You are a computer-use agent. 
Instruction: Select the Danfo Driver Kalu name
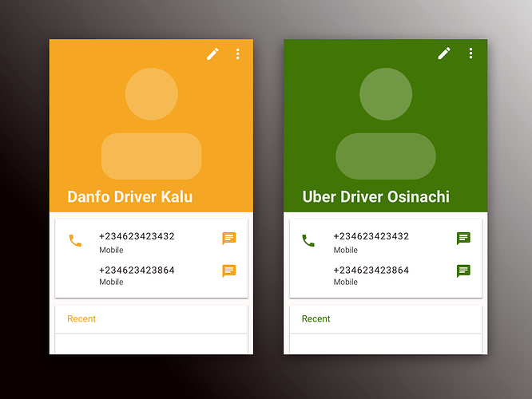[130, 196]
